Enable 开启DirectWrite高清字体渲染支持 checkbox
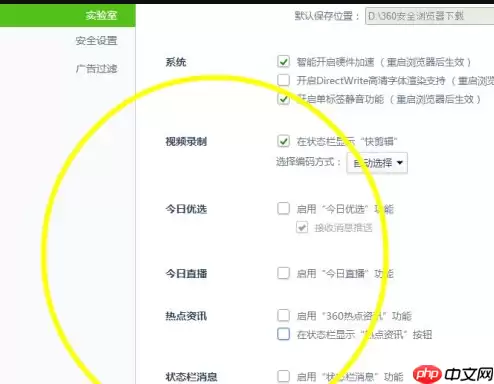Image resolution: width=494 pixels, height=384 pixels. pyautogui.click(x=283, y=80)
